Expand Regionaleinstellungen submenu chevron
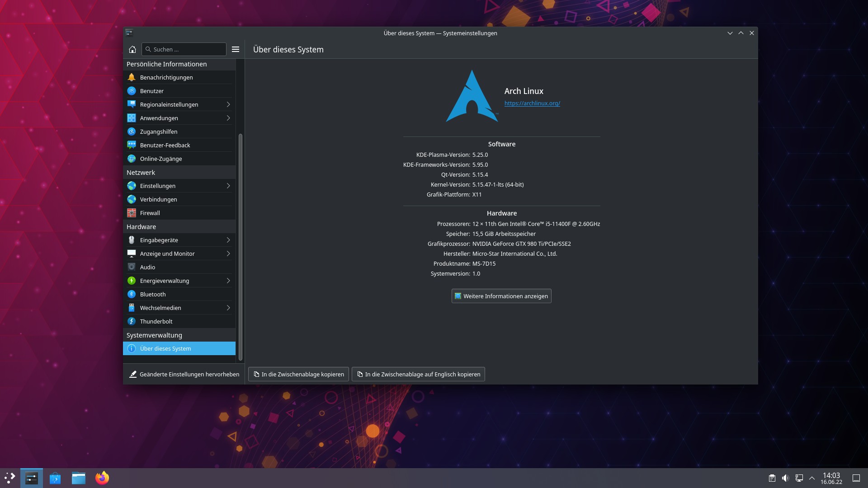 coord(228,104)
